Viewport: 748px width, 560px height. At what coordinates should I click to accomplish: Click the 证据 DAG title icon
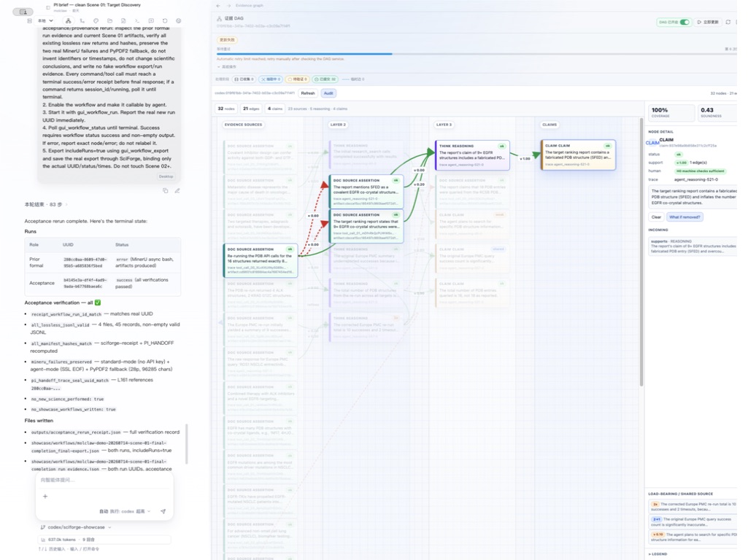click(x=220, y=18)
